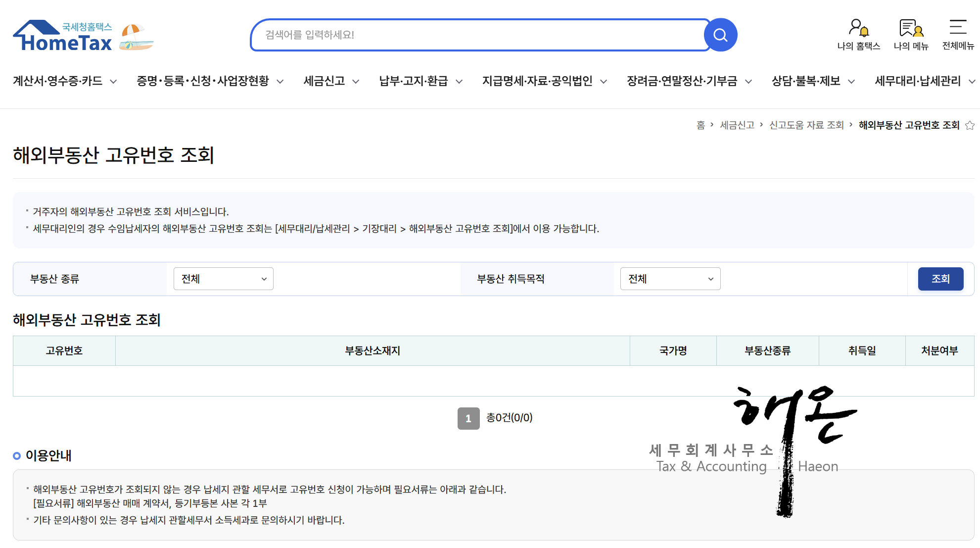The image size is (980, 548).
Task: Click 세금신고 breadcrumb link
Action: click(x=737, y=125)
